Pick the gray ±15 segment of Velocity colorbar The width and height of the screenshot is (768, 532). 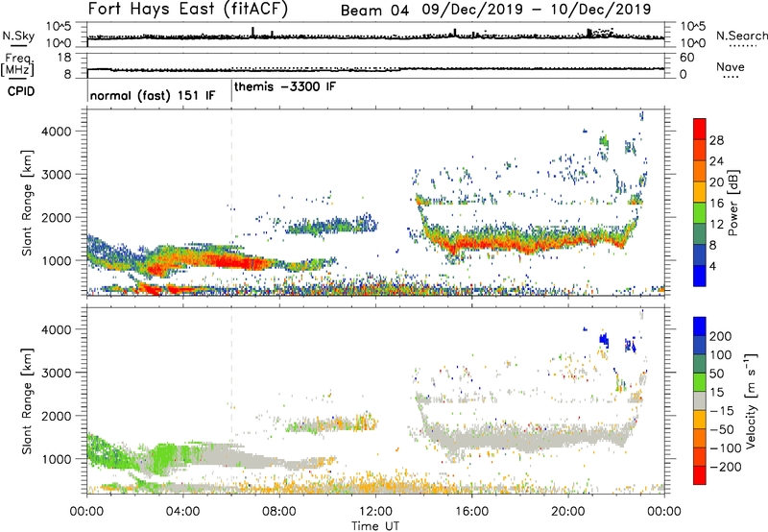700,400
